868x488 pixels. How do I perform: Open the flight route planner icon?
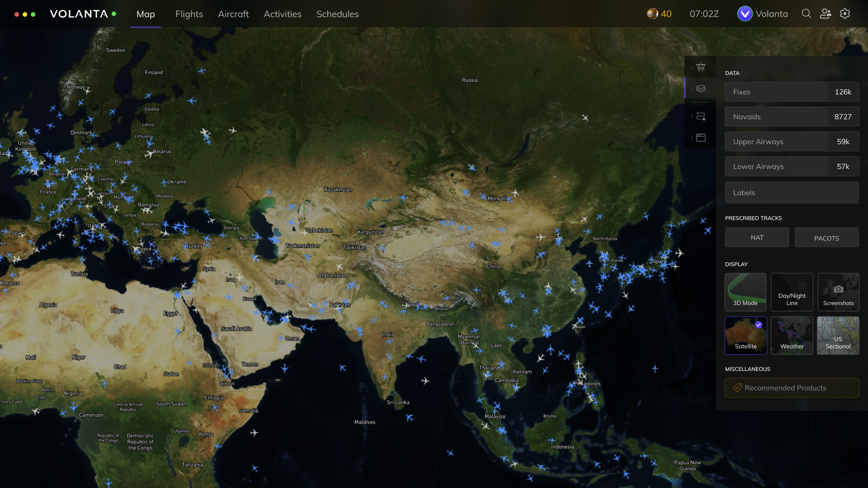701,116
